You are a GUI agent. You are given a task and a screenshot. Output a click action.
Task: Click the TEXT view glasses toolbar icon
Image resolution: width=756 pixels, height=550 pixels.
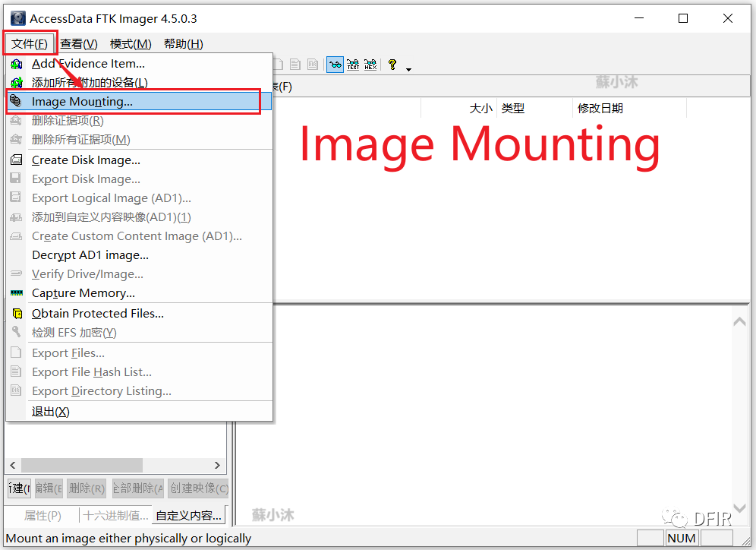[x=353, y=64]
